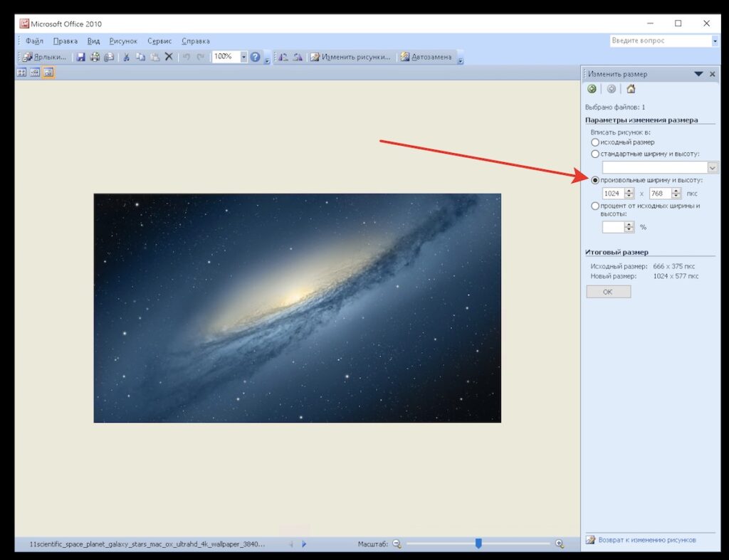The height and width of the screenshot is (560, 729).
Task: Save the picture with the floppy icon
Action: point(81,57)
